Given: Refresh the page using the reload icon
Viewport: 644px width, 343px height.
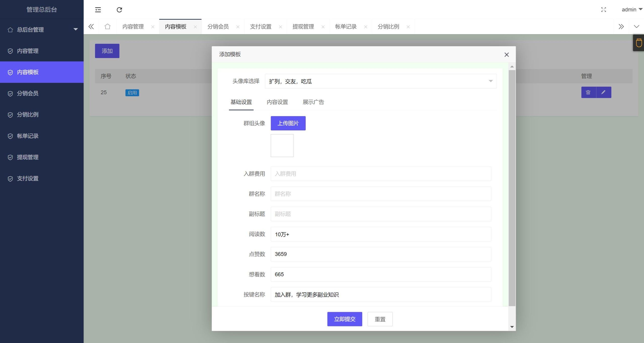Looking at the screenshot, I should 119,10.
